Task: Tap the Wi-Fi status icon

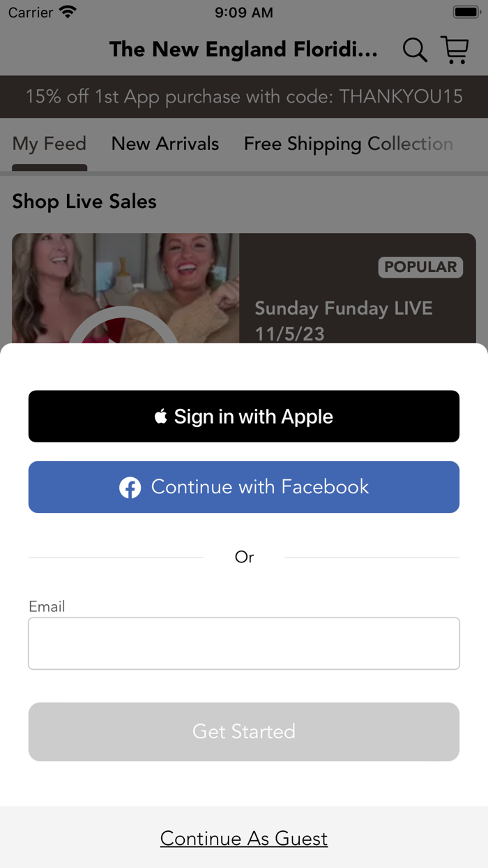Action: [68, 13]
